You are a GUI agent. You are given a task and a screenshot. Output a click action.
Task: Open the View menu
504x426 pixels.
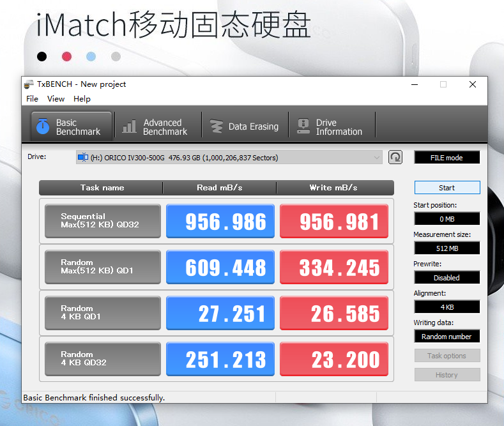[x=56, y=98]
